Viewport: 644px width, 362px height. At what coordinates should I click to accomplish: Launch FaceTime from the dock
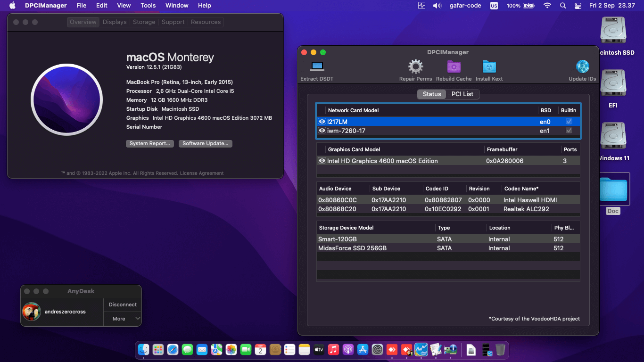(246, 349)
